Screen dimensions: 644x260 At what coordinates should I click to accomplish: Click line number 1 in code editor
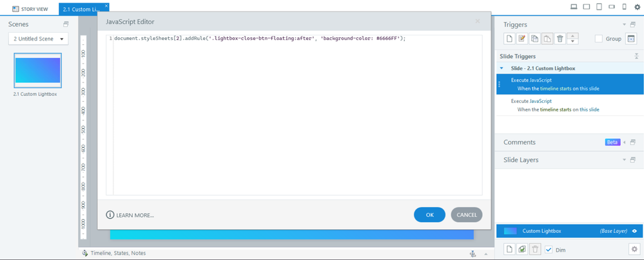(x=110, y=39)
